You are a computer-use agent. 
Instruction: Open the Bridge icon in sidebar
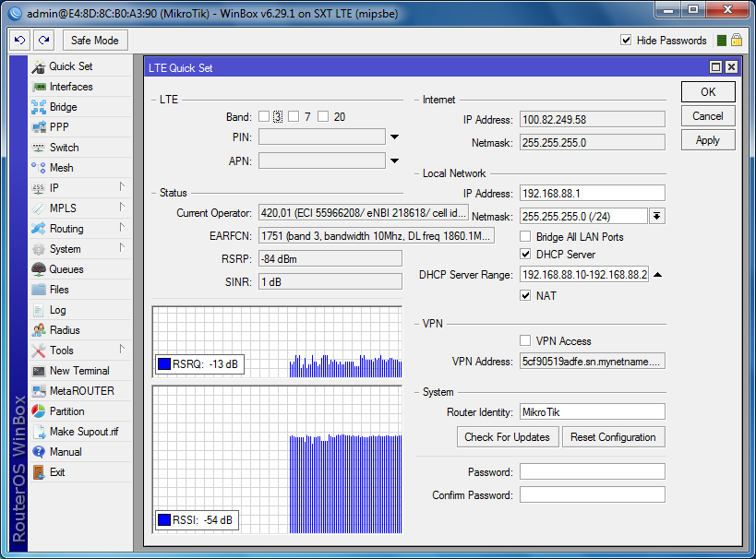coord(39,107)
